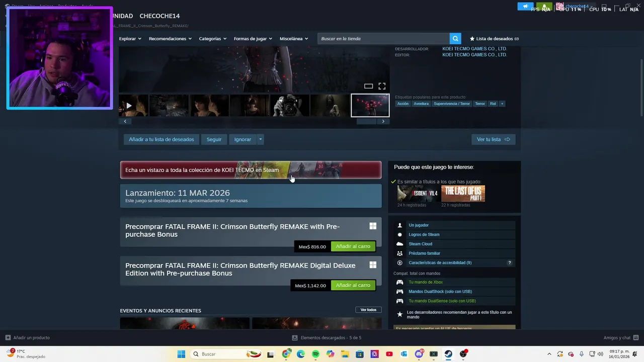This screenshot has height=362, width=644.
Task: Click in the Buscar en la tienda field
Action: (383, 39)
